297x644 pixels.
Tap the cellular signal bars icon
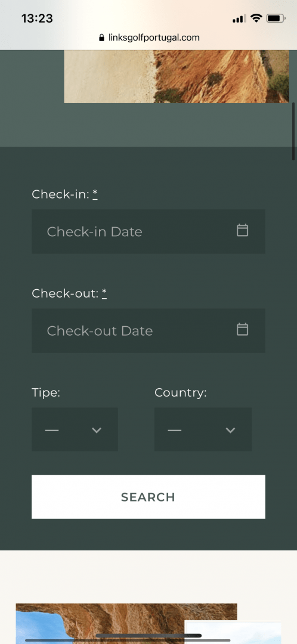coord(239,18)
